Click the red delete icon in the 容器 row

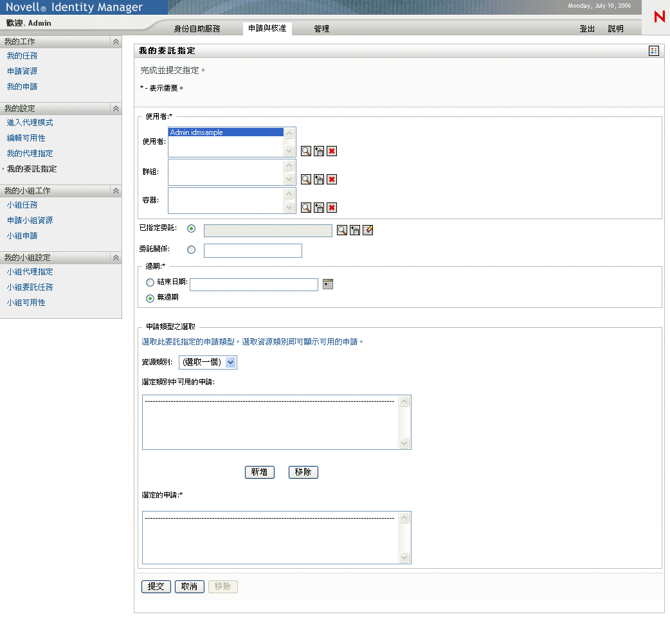point(332,208)
